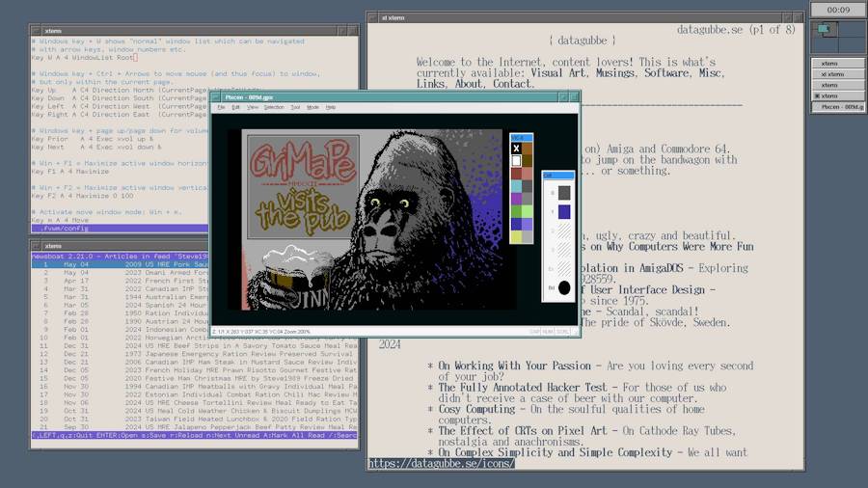Pick the black swatch marked X in palette
The height and width of the screenshot is (488, 868).
516,149
